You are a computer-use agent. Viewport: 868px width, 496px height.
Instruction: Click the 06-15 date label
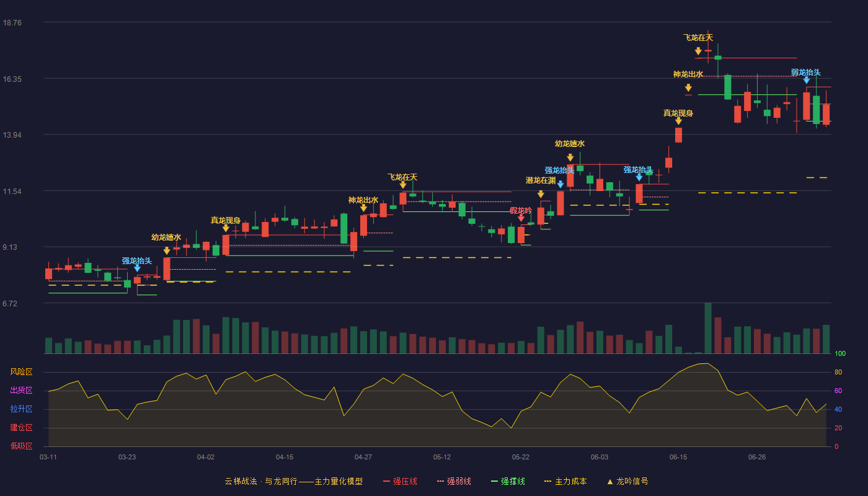(678, 457)
